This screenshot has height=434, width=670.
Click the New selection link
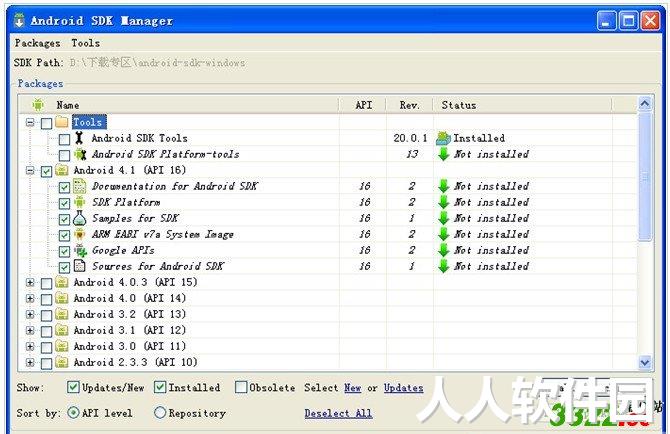pos(353,388)
